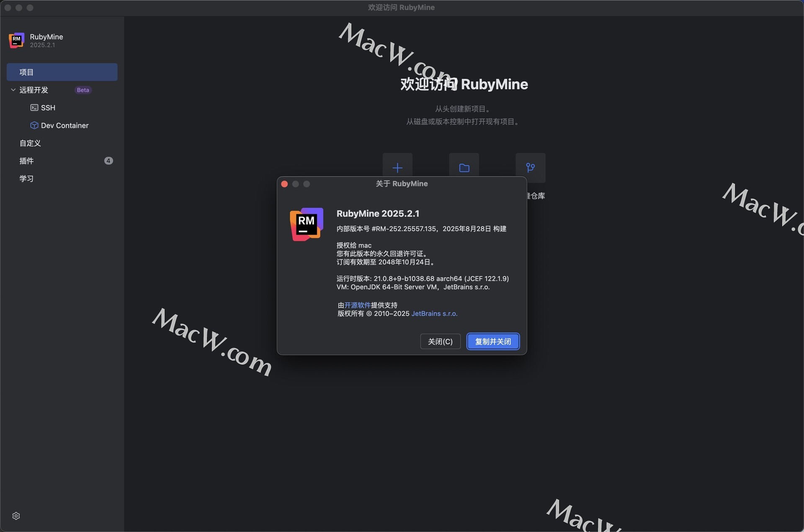
Task: Open the 远程开发 item
Action: 33,90
